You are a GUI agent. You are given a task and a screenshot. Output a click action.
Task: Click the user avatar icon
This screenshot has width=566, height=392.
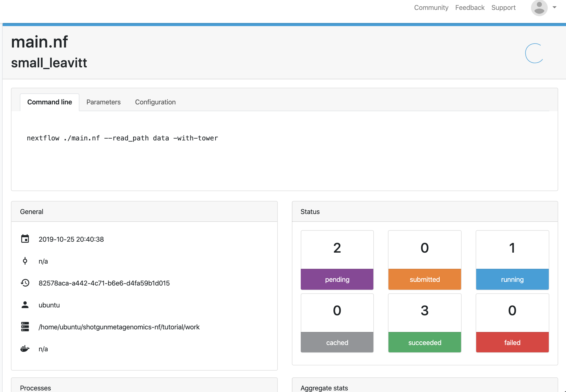coord(539,8)
